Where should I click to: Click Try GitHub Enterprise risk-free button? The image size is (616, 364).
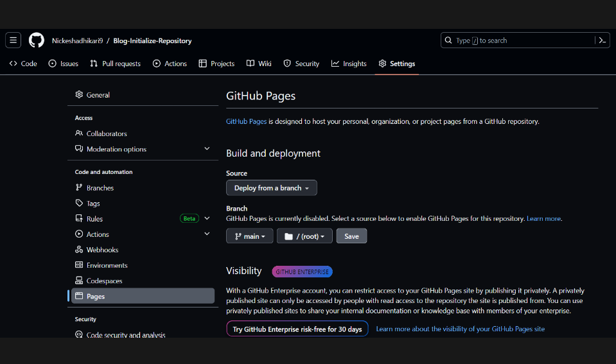297,329
